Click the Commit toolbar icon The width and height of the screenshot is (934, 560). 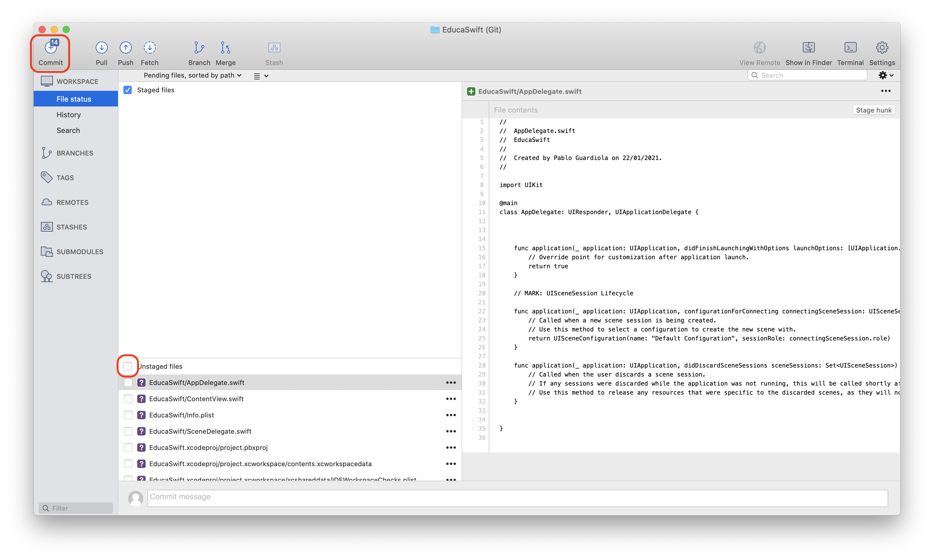coord(51,48)
